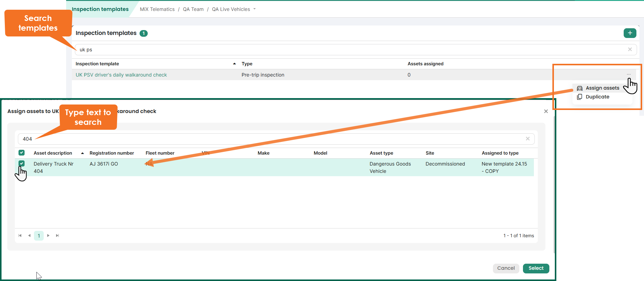Click the Duplicate copy icon

(579, 97)
